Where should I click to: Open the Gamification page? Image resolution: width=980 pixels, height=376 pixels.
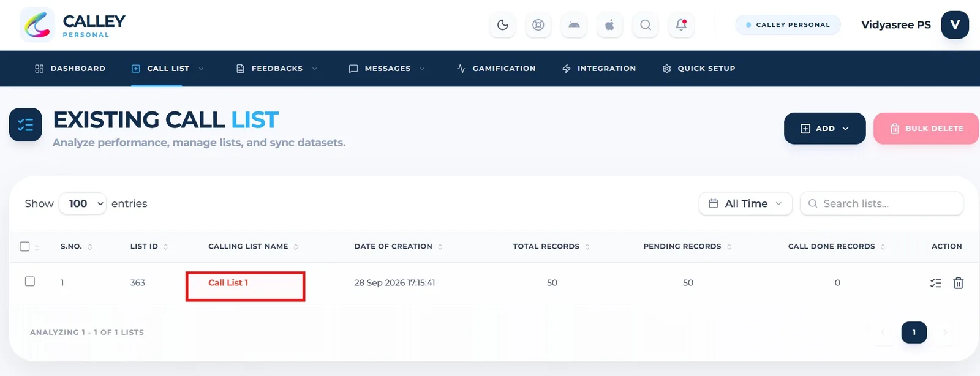tap(496, 69)
